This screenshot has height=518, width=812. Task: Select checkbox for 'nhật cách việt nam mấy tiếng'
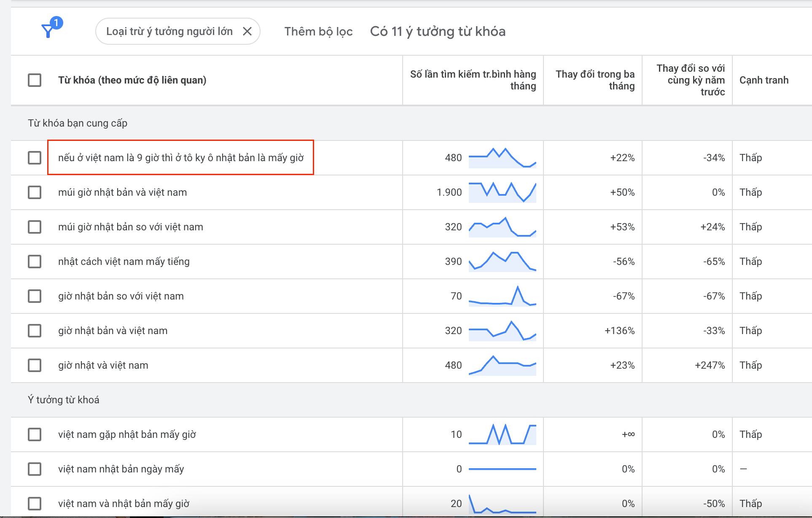click(35, 262)
